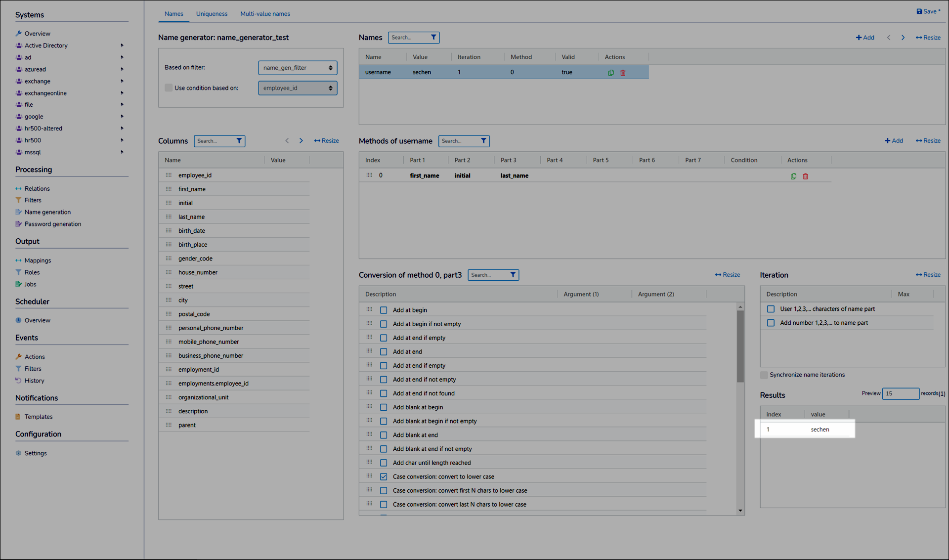Open Password generation page
Screen dimensions: 949x560
click(x=48, y=224)
